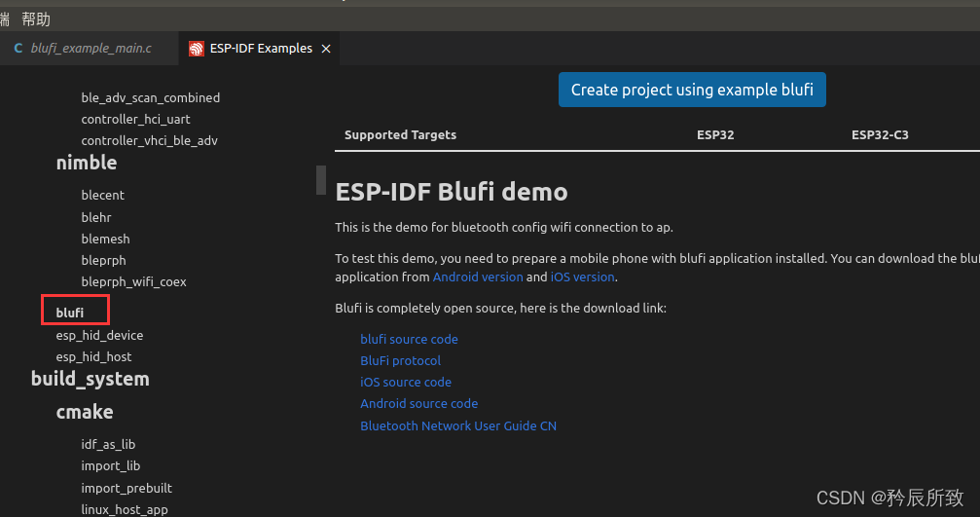Image resolution: width=980 pixels, height=517 pixels.
Task: Select blecent example
Action: coord(102,195)
